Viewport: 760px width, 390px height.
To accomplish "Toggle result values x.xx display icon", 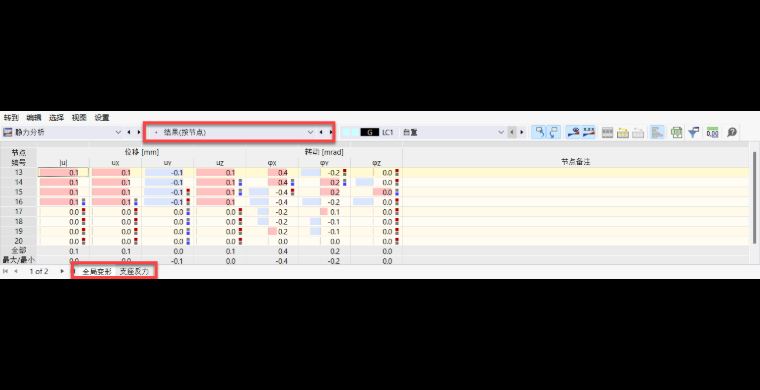I will click(x=588, y=132).
